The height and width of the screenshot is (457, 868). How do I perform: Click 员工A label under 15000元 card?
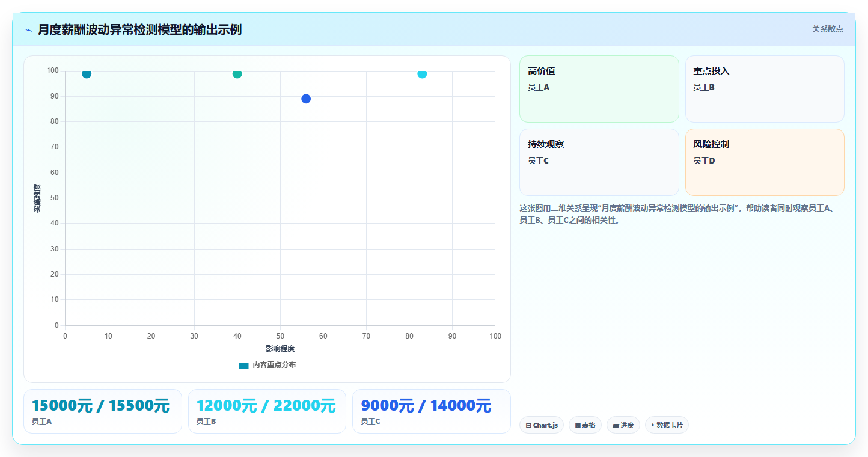pyautogui.click(x=41, y=422)
